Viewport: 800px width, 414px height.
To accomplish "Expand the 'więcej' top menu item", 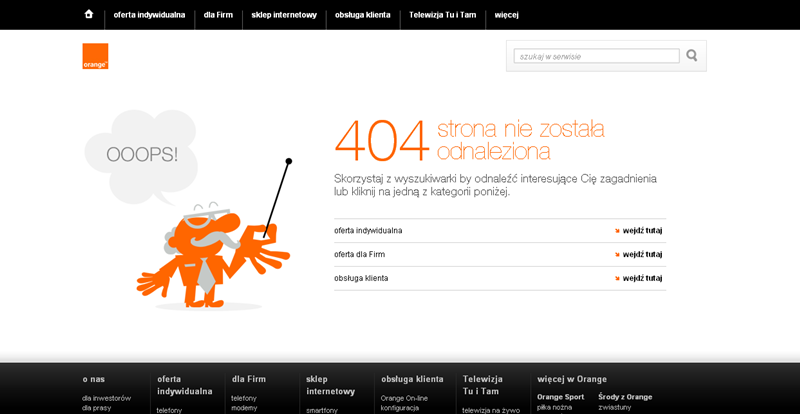I will tap(507, 15).
